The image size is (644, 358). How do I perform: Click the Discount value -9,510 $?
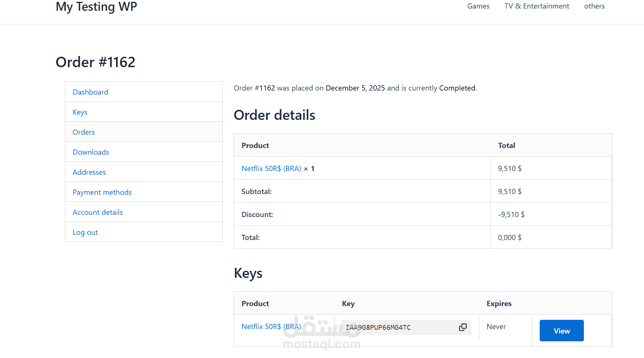coord(511,214)
